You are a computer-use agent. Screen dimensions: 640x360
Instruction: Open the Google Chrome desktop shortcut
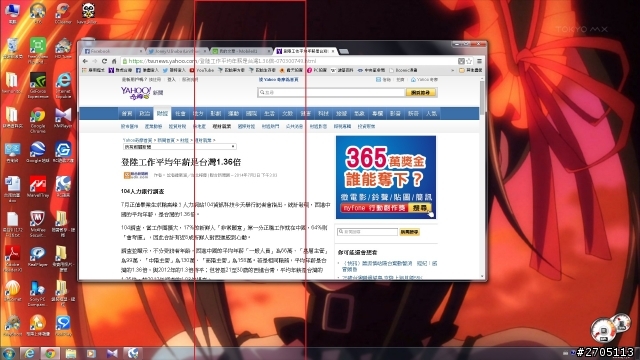pyautogui.click(x=38, y=120)
